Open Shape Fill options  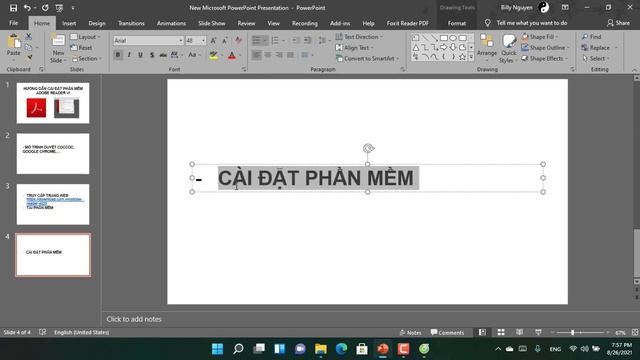539,37
